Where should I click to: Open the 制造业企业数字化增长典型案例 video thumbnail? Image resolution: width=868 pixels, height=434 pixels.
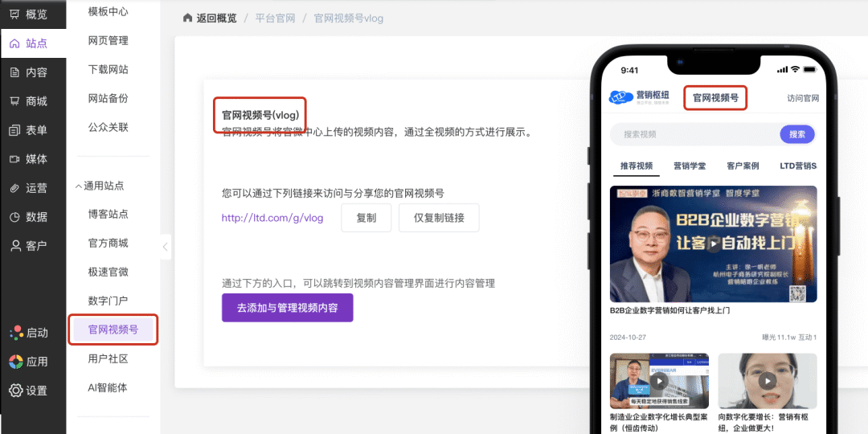(659, 381)
